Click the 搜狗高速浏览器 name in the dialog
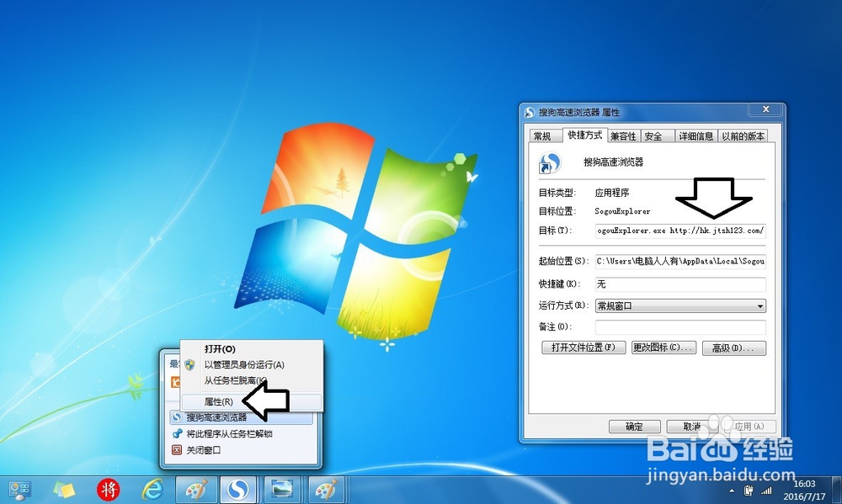The width and height of the screenshot is (842, 504). click(x=613, y=162)
